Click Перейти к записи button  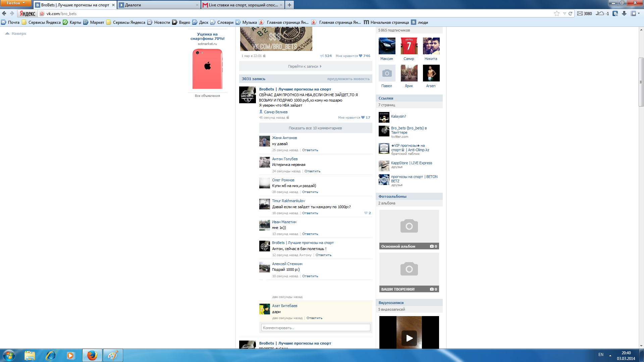[306, 66]
